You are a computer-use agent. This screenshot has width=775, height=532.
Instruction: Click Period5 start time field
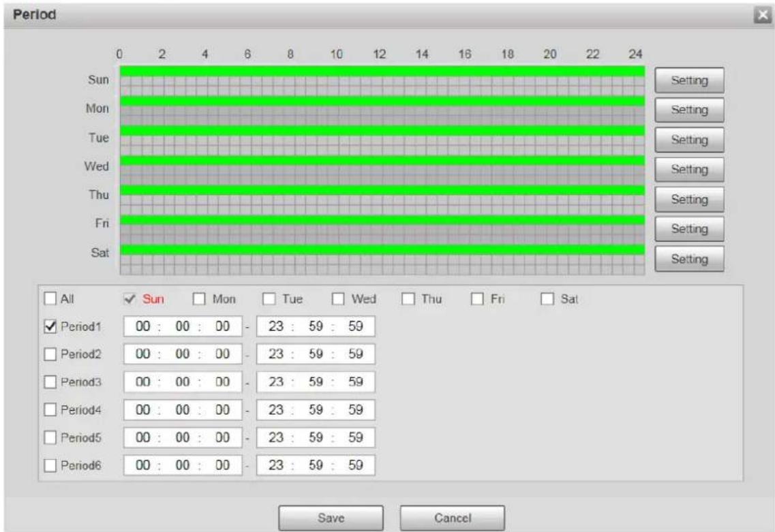click(x=183, y=437)
